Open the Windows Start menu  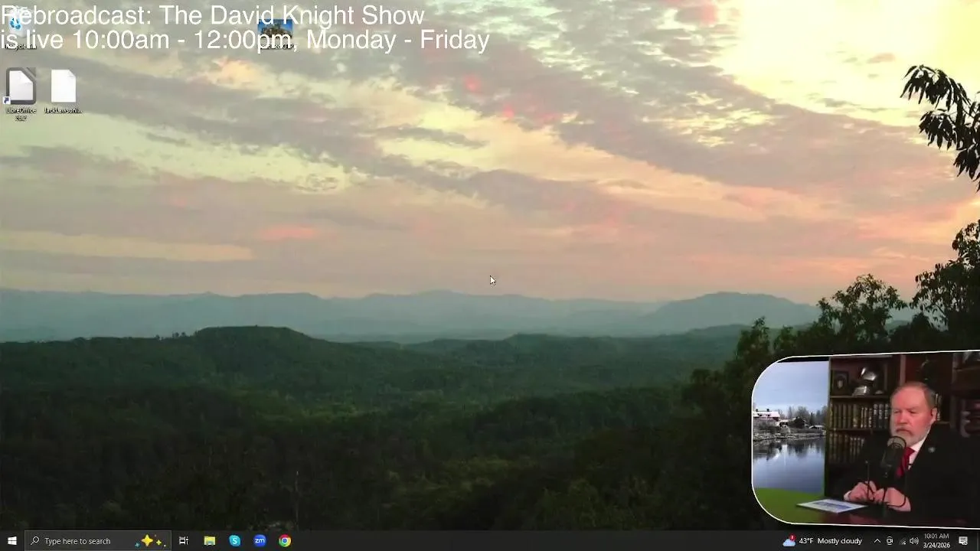click(11, 541)
